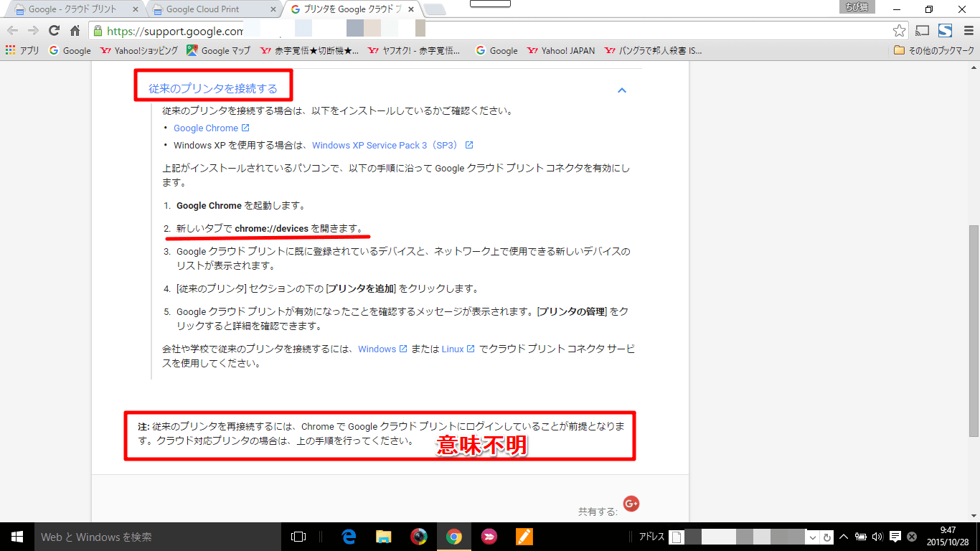Open the Google Chrome download link
980x551 pixels.
point(206,128)
